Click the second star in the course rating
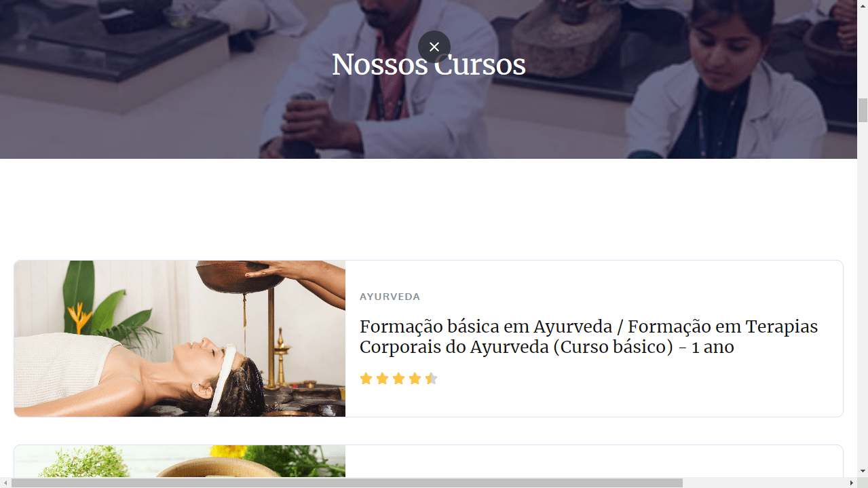 click(x=382, y=379)
